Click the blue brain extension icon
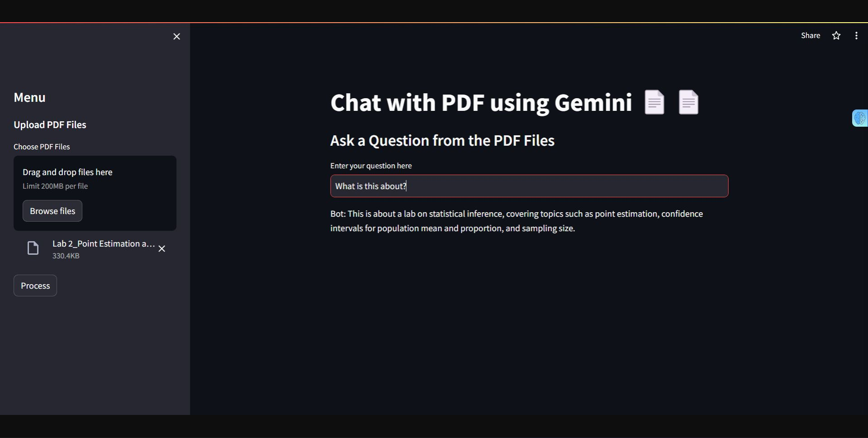Screen dimensions: 868x438 (859, 118)
